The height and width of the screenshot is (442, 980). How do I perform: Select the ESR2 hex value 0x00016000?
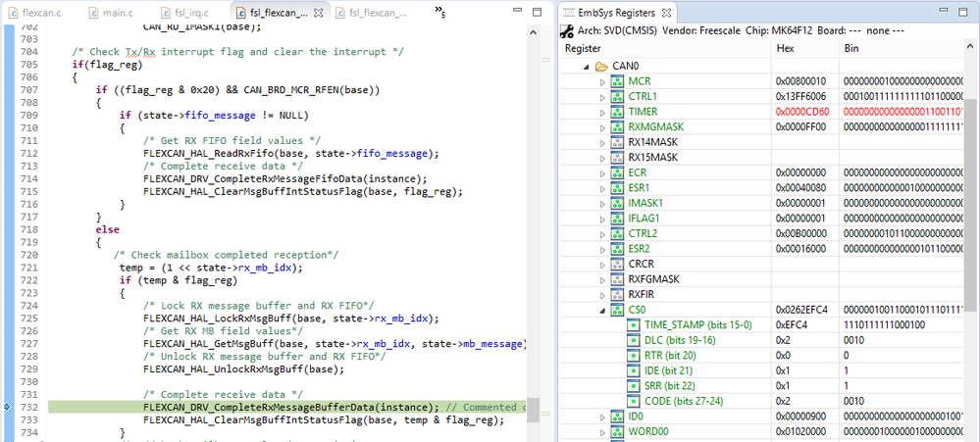pos(800,249)
